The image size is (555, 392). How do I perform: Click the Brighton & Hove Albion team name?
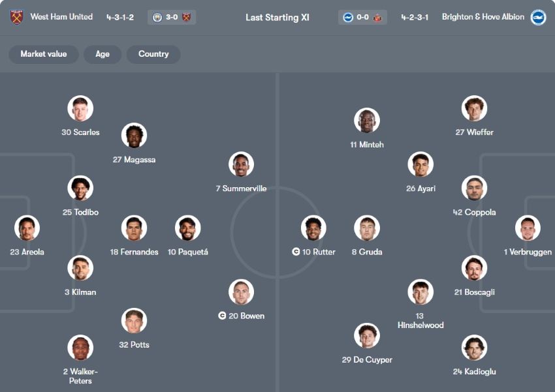[483, 17]
